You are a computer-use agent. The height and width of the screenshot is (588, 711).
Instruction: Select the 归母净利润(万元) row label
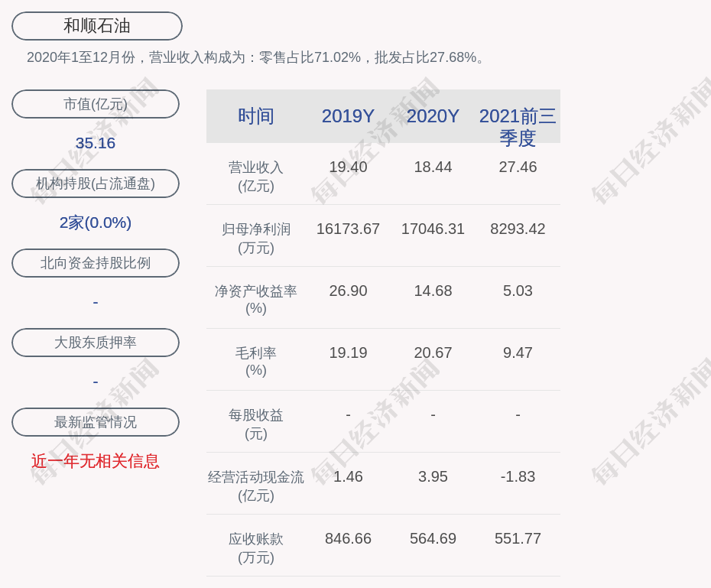pos(256,238)
